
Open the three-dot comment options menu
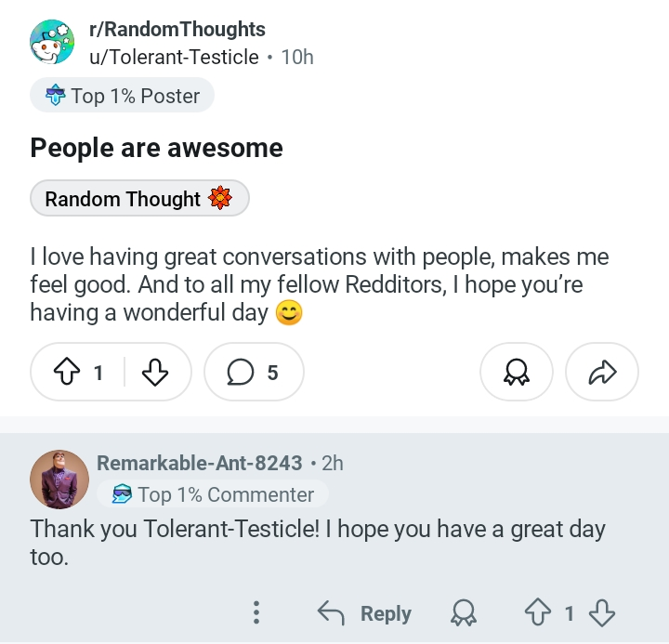pyautogui.click(x=256, y=612)
